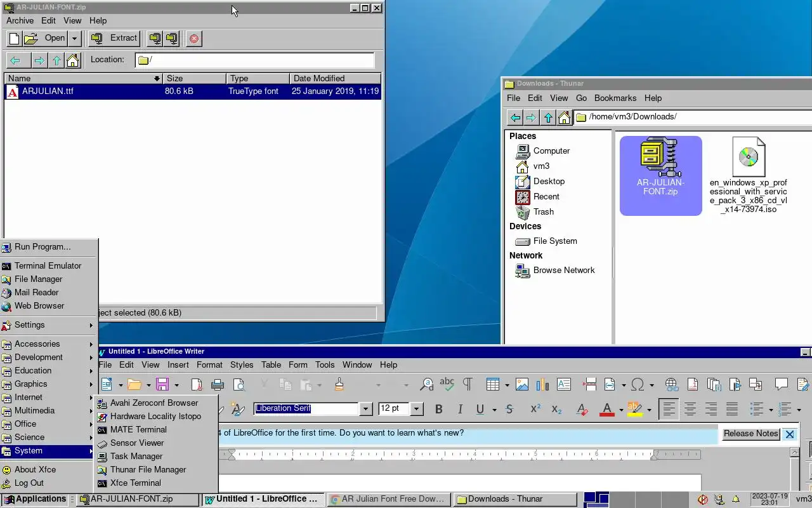Open the Insert Table dropdown arrow

pos(507,385)
